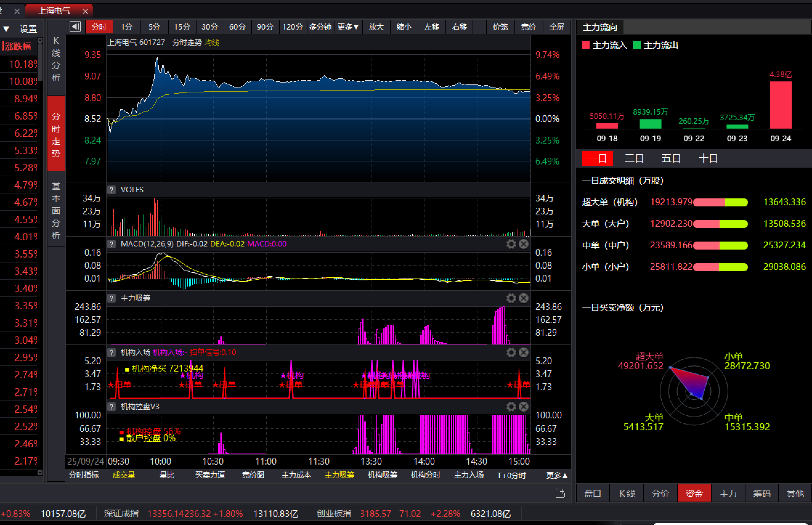
Task: Select 主力成本 indicator at bottom
Action: click(x=296, y=475)
